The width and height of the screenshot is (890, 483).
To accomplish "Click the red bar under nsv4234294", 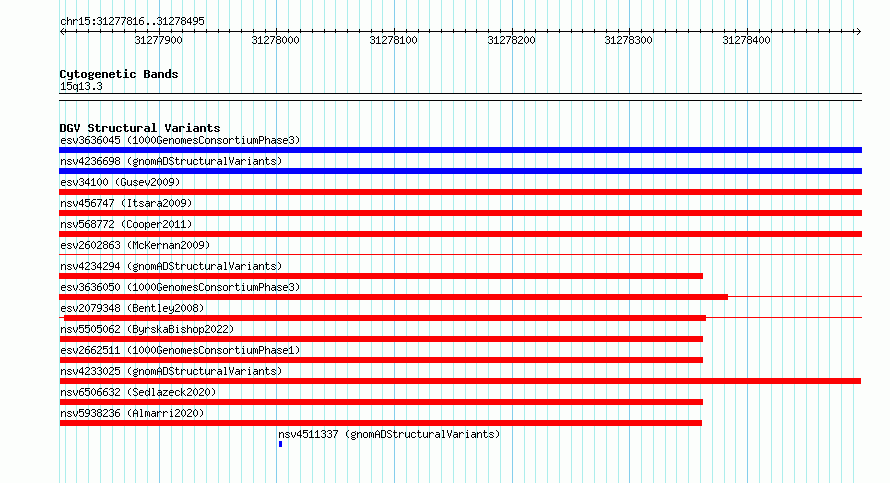I will click(381, 276).
